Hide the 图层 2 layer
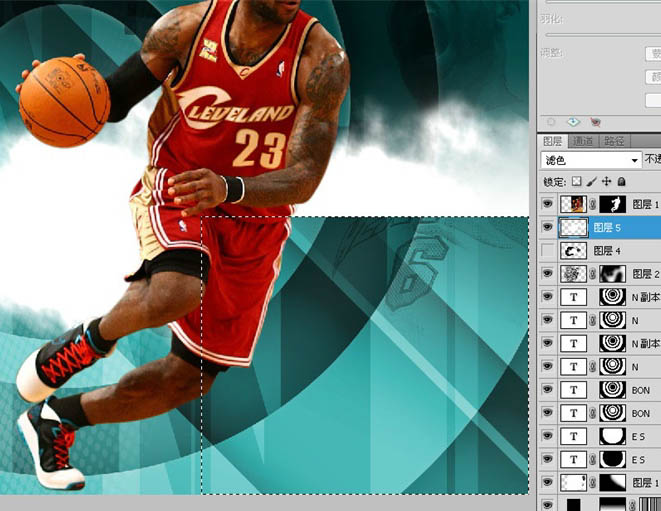 point(547,274)
